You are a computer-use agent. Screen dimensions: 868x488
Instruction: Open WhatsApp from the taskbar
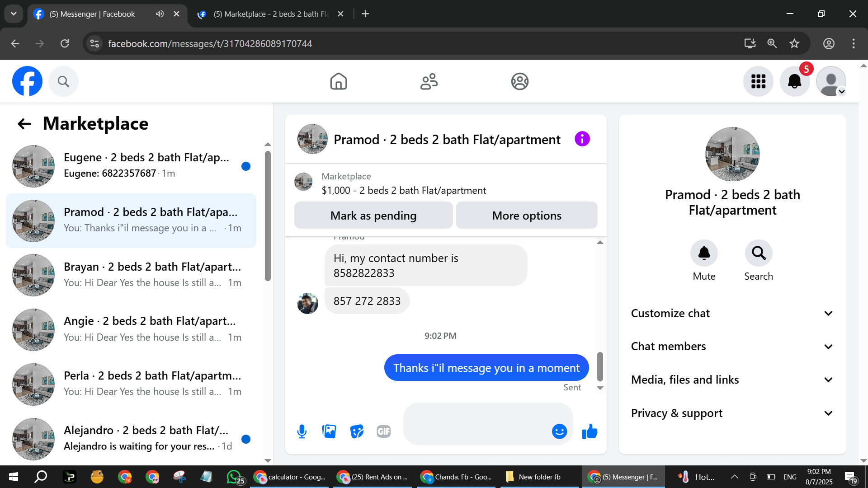pos(235,477)
